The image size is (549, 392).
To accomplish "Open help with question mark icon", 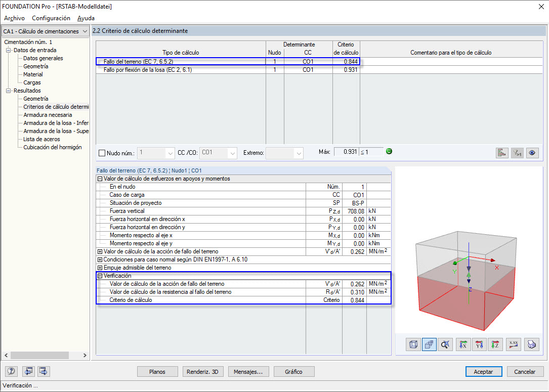I will click(x=12, y=371).
